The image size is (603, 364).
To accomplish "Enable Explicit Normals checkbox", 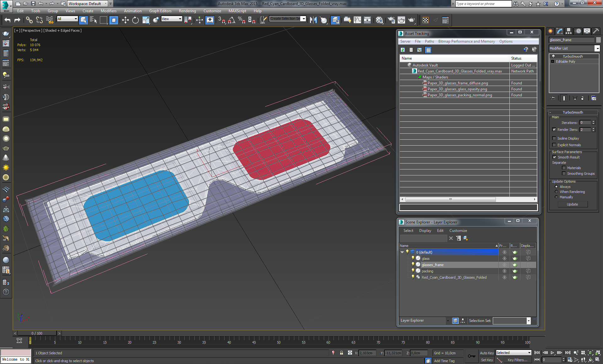I will pyautogui.click(x=554, y=145).
